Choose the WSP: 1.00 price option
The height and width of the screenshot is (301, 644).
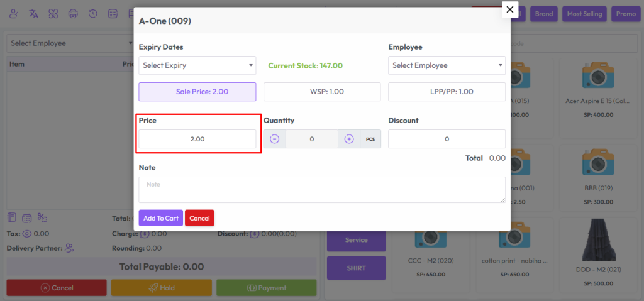click(321, 92)
